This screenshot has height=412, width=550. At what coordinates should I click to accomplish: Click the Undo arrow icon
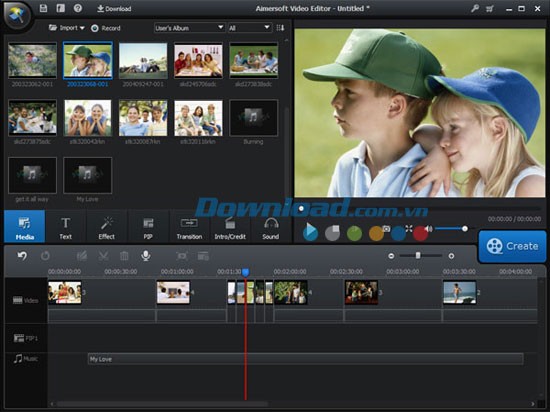22,256
